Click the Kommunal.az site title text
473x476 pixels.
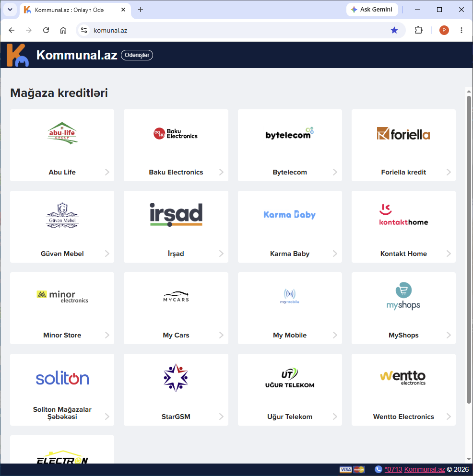(77, 55)
